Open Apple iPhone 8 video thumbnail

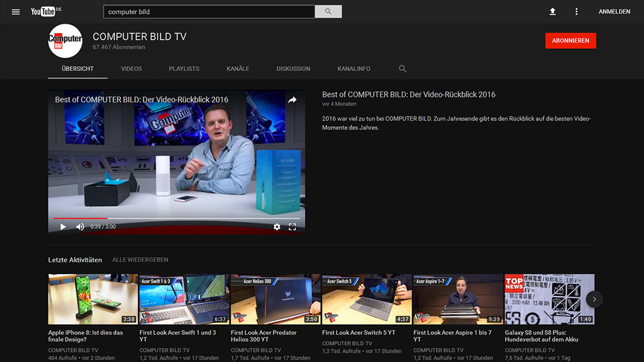tap(93, 299)
